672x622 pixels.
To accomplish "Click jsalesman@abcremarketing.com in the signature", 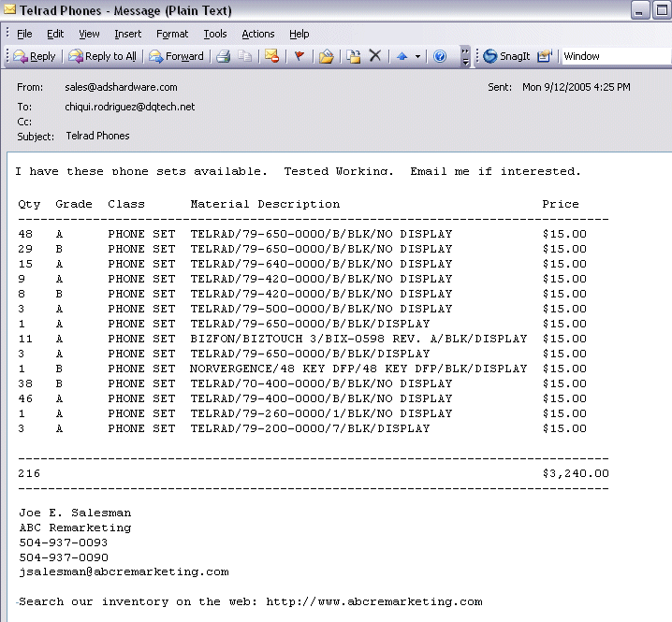I will tap(124, 571).
